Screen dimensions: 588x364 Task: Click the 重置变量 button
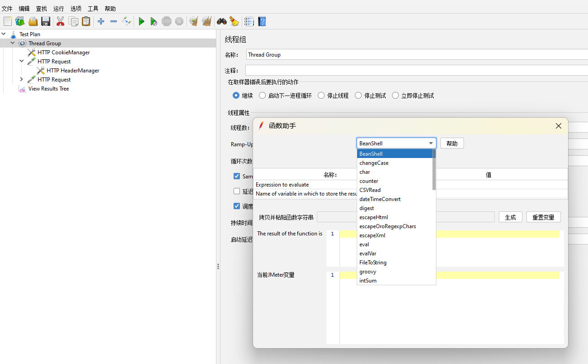pyautogui.click(x=544, y=217)
